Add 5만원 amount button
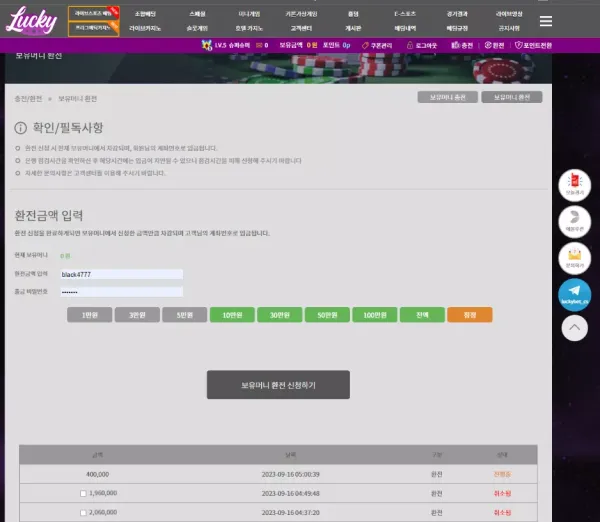Image resolution: width=600 pixels, height=522 pixels. 184,315
